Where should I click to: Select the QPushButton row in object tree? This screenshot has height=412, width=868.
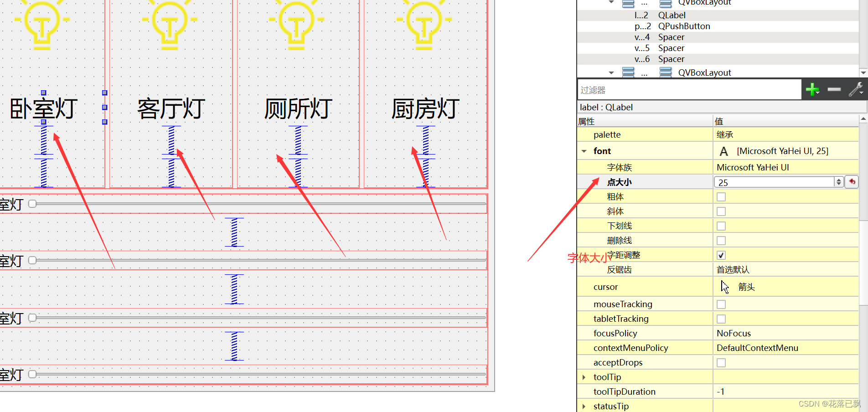[718, 26]
